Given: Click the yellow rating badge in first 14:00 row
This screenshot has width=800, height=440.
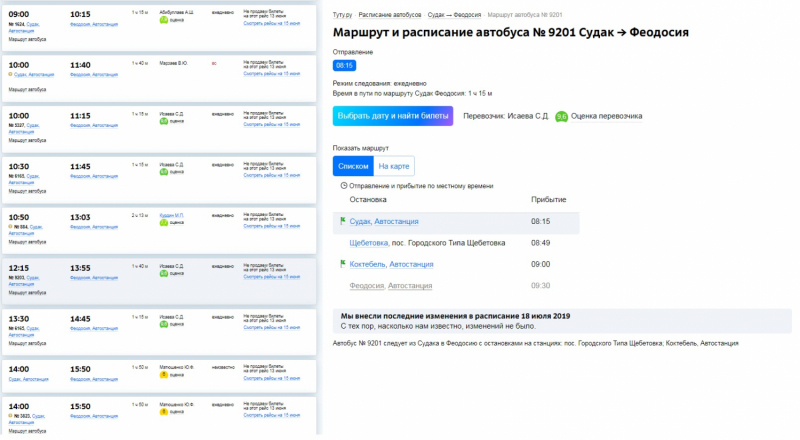Looking at the screenshot, I should click(164, 375).
